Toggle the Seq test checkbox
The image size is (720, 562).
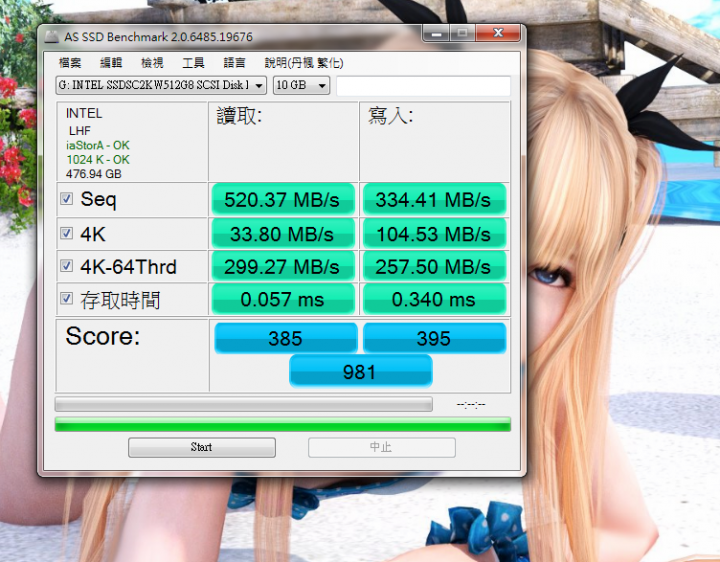coord(67,198)
